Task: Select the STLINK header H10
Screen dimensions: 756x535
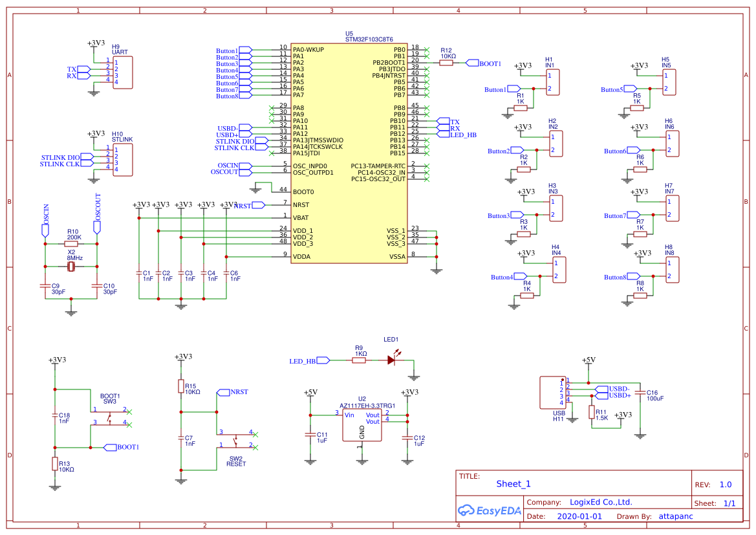Action: click(122, 158)
